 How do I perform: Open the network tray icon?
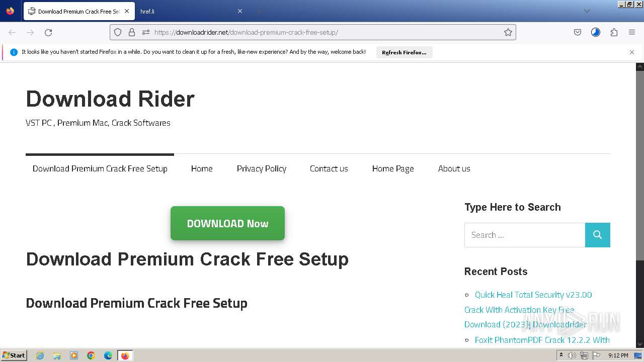584,355
